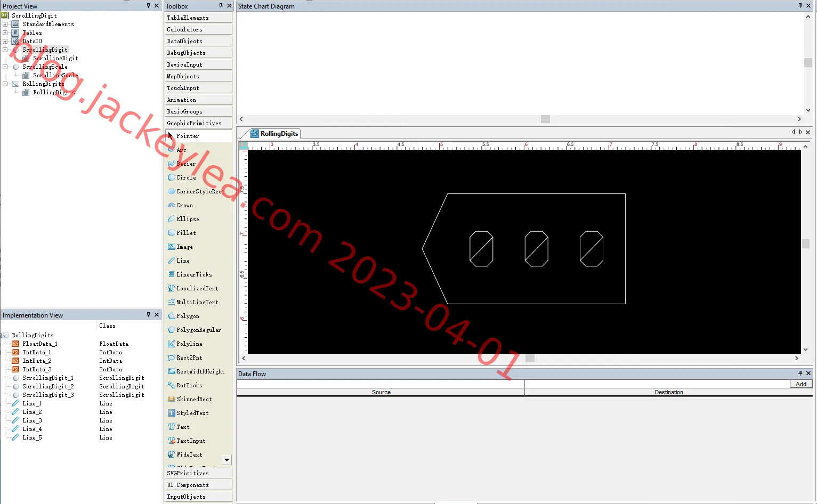Viewport: 817px width, 504px height.
Task: Pick the StyledText tool
Action: click(192, 413)
